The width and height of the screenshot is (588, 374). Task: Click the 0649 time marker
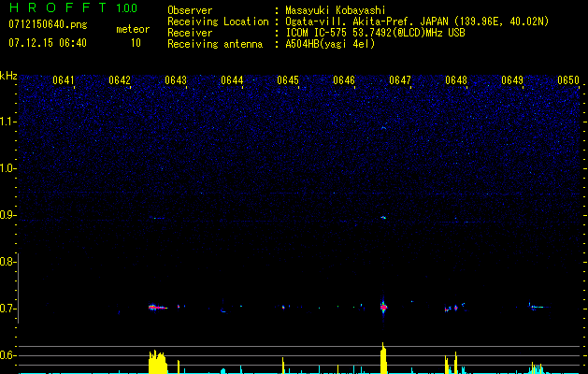tap(512, 80)
